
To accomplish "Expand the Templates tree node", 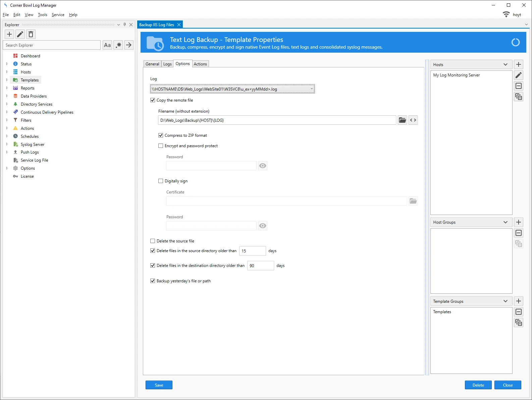I will 7,80.
